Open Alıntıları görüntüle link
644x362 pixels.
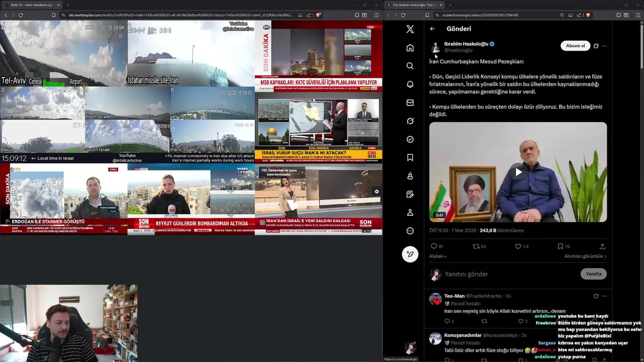click(585, 256)
